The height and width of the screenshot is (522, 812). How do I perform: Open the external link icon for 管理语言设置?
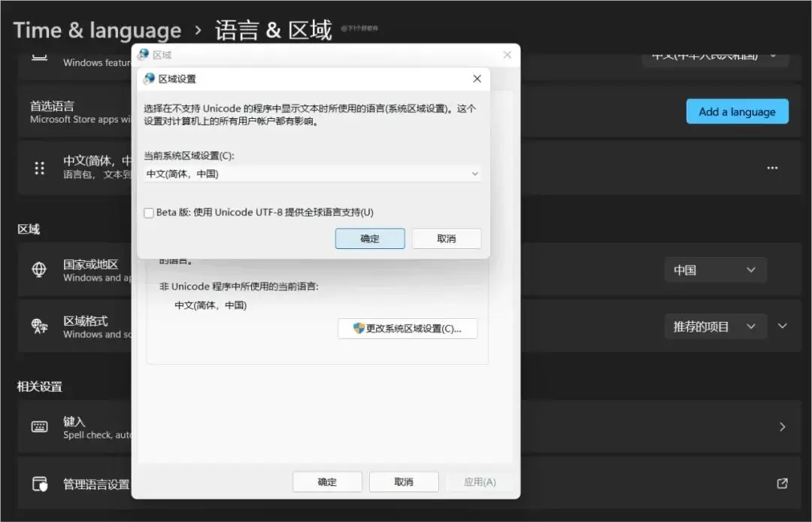point(782,484)
